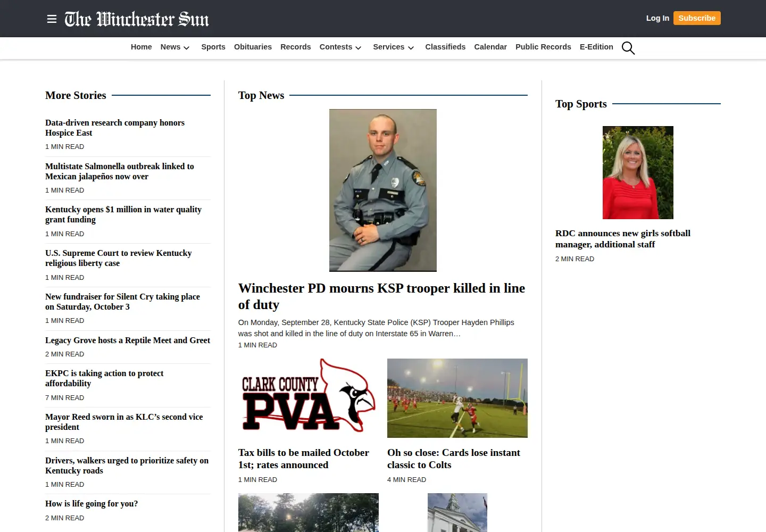
Task: Read Winchester PD mourns KSP trooper headline
Action: click(x=381, y=296)
